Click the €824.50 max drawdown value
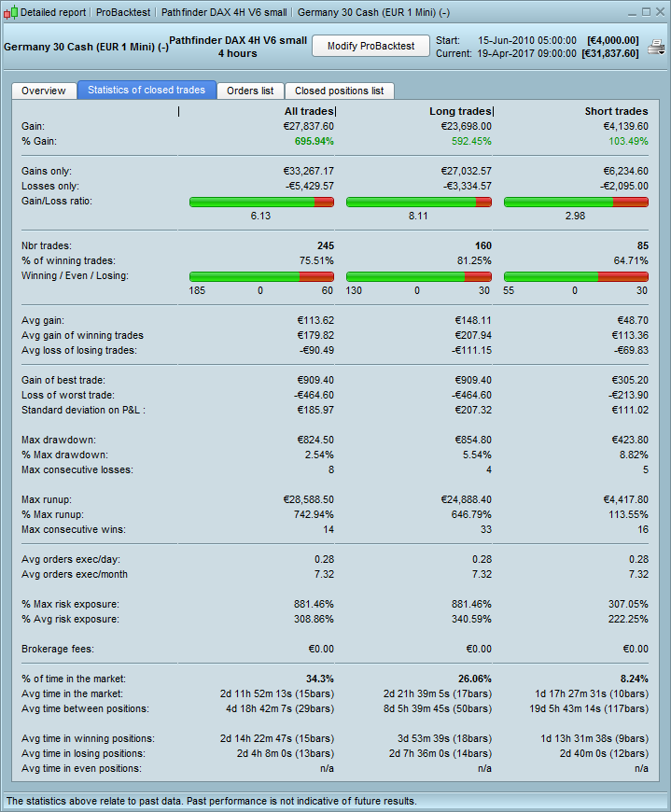 315,440
